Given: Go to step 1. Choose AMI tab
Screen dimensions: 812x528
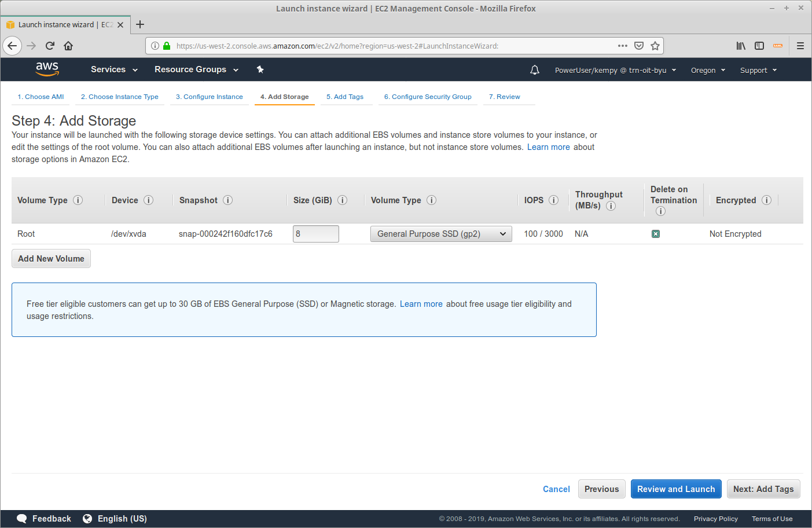Looking at the screenshot, I should click(x=41, y=97).
